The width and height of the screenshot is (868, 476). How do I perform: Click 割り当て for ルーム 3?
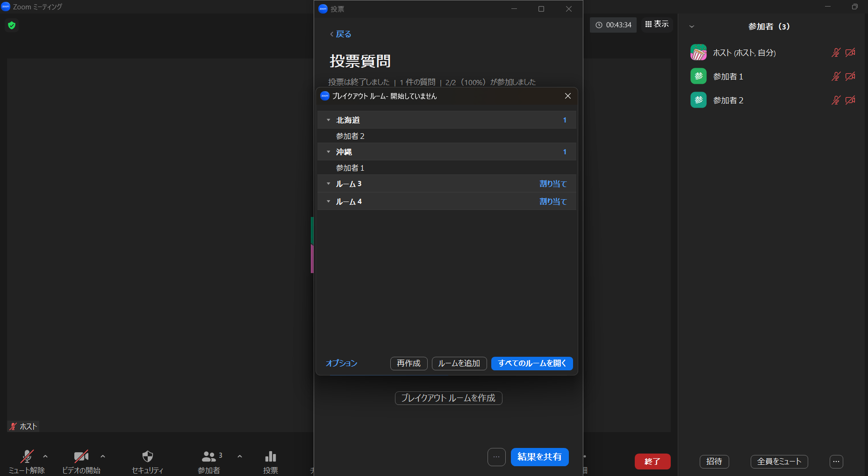click(553, 184)
